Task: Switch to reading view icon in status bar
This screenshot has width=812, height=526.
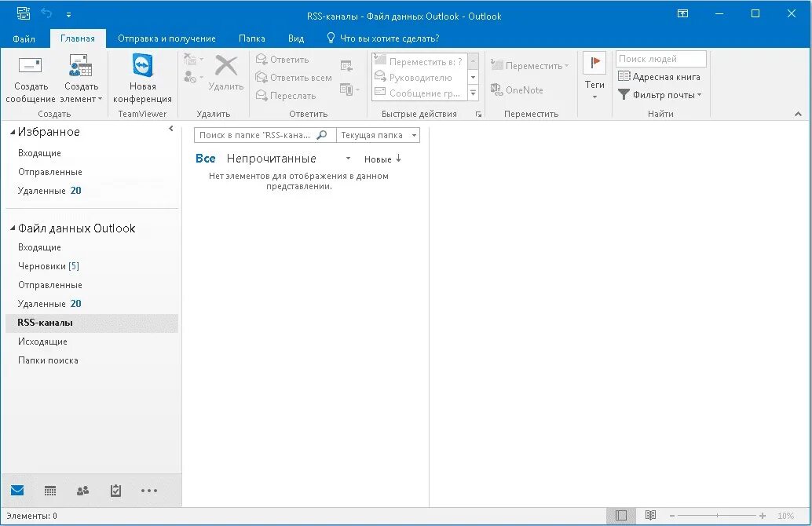Action: click(x=650, y=515)
